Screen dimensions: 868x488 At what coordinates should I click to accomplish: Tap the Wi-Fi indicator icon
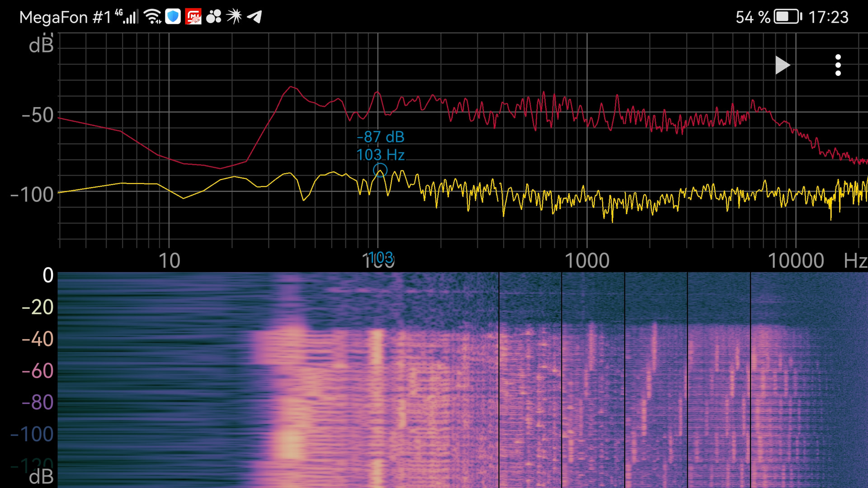click(153, 17)
